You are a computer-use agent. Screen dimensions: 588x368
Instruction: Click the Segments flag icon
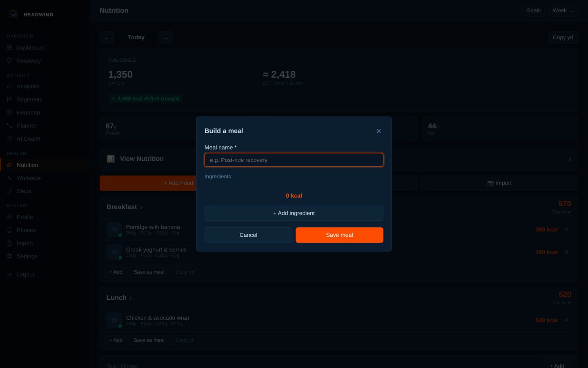pyautogui.click(x=9, y=100)
